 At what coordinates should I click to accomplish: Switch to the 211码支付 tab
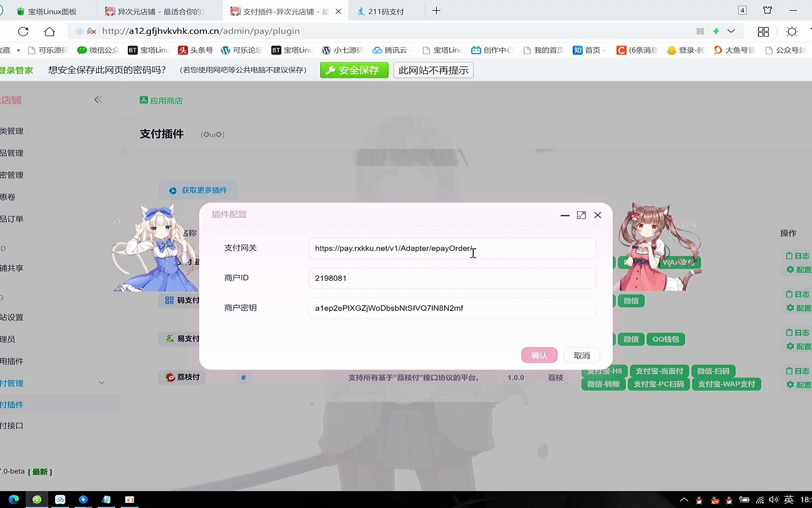coord(386,10)
